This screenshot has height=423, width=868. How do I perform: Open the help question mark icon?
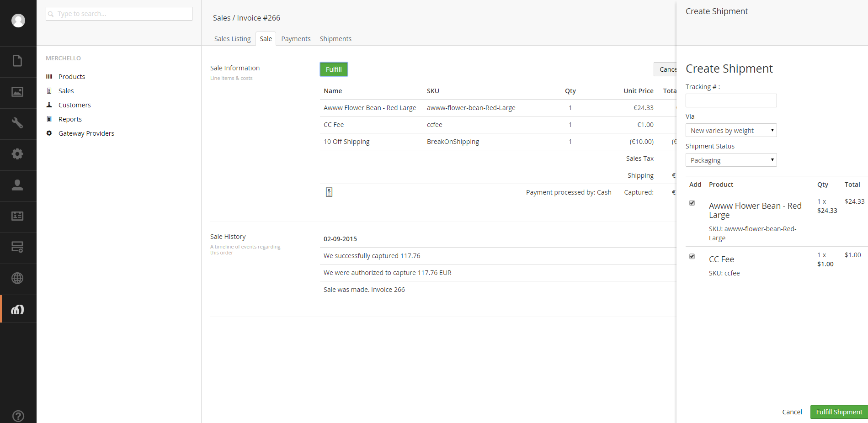18,416
